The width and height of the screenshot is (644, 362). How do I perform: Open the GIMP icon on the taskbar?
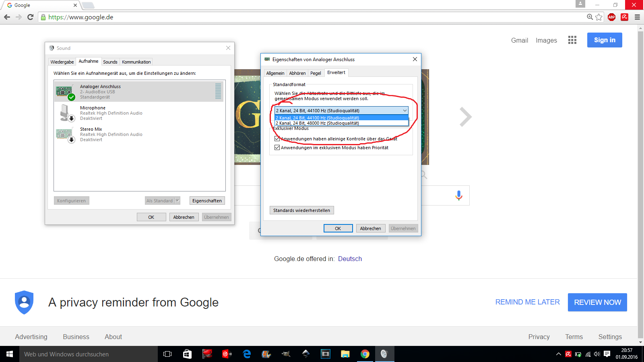(x=286, y=354)
